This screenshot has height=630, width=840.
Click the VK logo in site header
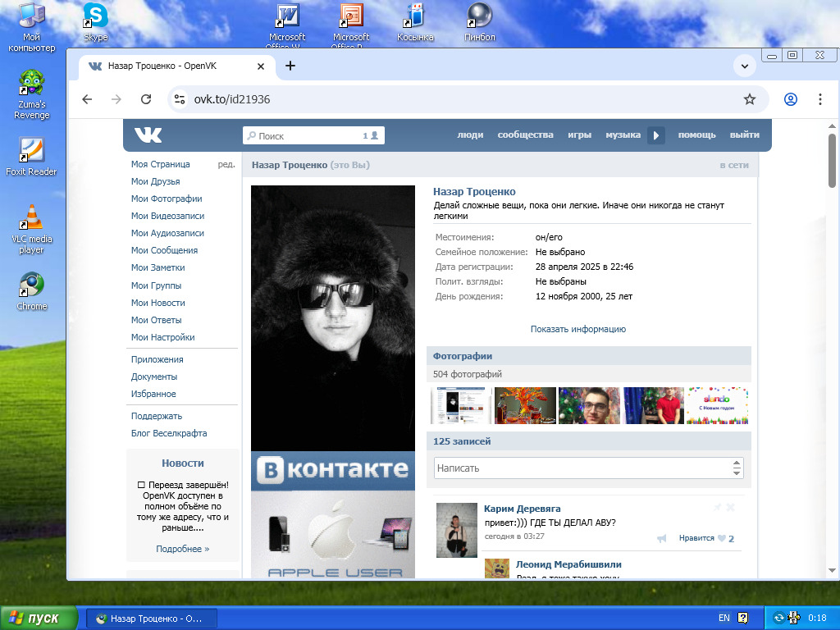148,135
